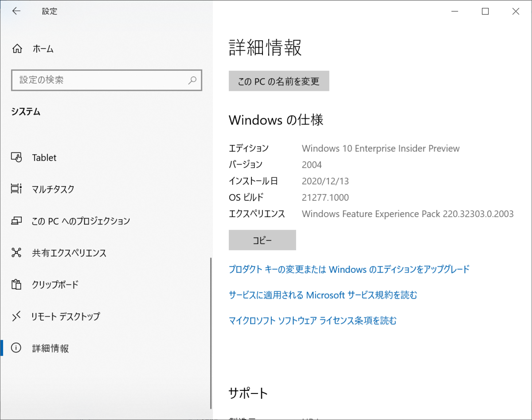Go back with the arrow icon
Viewport: 532px width, 420px height.
pos(16,12)
